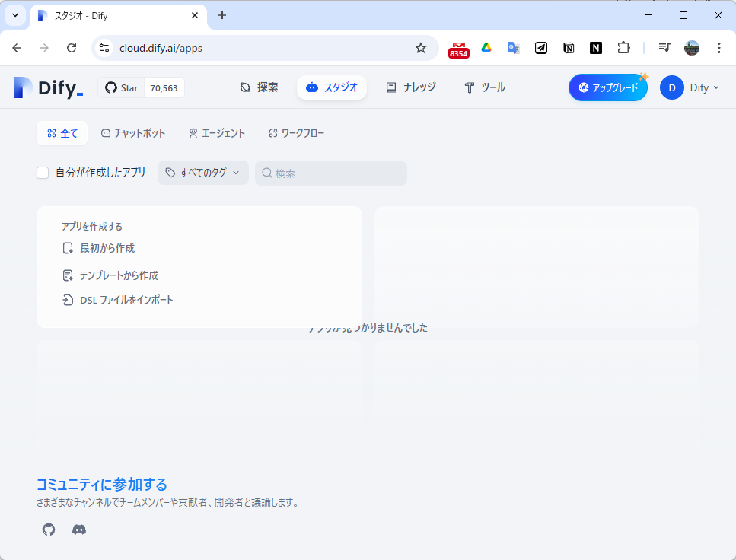
Task: Click the コミュニティに参加する heading
Action: pyautogui.click(x=102, y=484)
